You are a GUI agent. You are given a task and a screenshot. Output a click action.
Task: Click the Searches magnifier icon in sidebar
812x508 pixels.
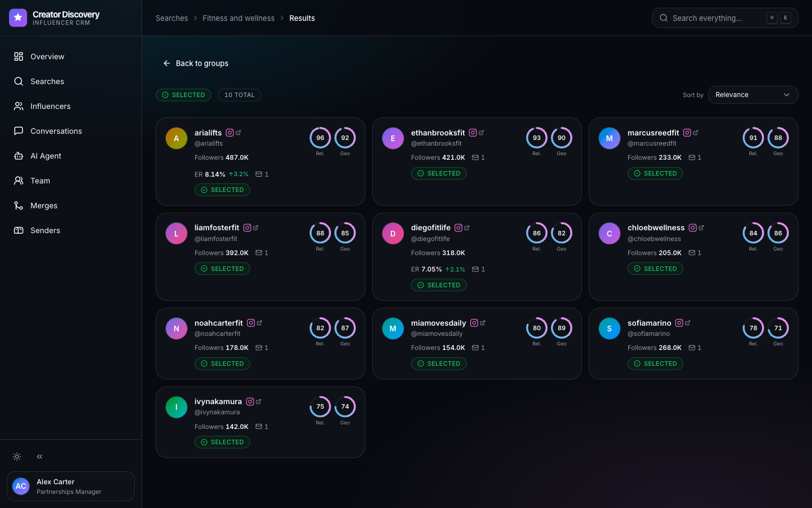[19, 81]
